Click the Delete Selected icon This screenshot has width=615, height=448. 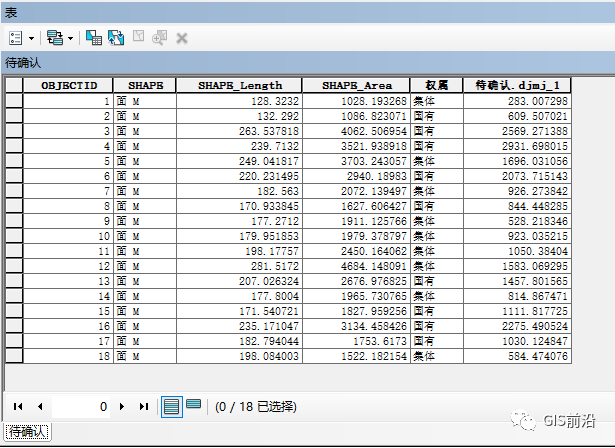pos(182,38)
